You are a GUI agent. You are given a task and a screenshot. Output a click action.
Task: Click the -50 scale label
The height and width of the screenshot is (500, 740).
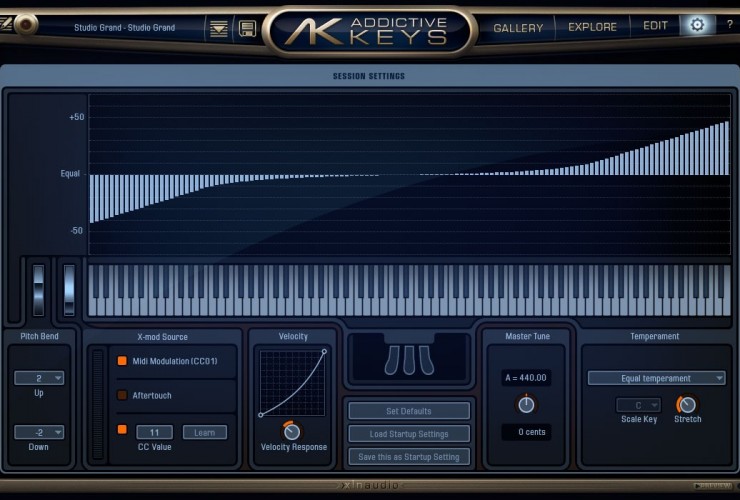pos(76,230)
